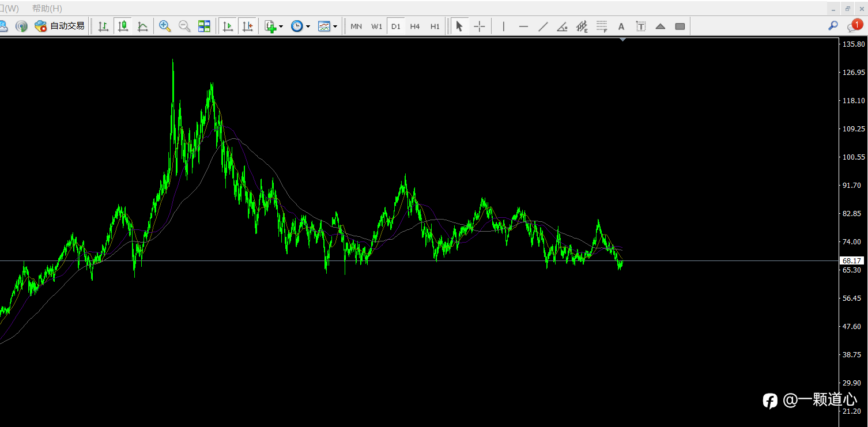868x427 pixels.
Task: Zoom out with the minus magnifier
Action: click(184, 26)
